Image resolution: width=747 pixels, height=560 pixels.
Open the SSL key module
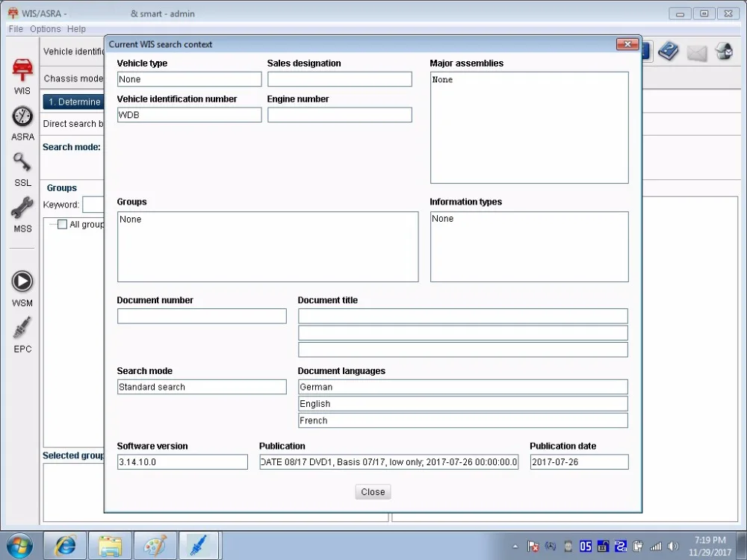pyautogui.click(x=22, y=169)
